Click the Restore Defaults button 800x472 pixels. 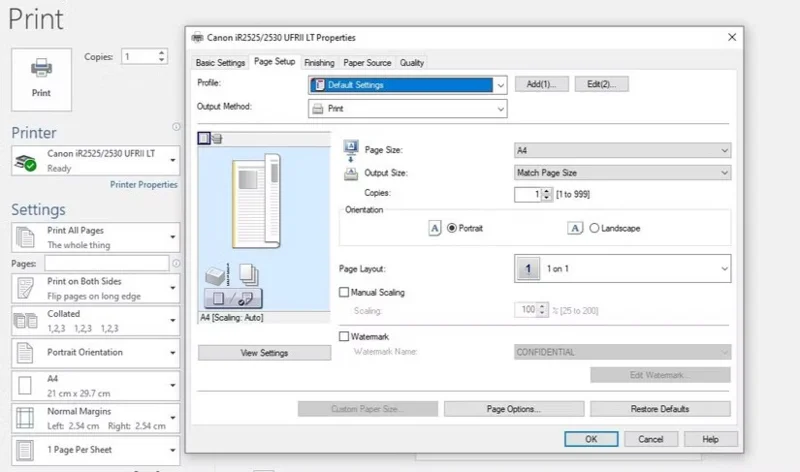point(660,409)
